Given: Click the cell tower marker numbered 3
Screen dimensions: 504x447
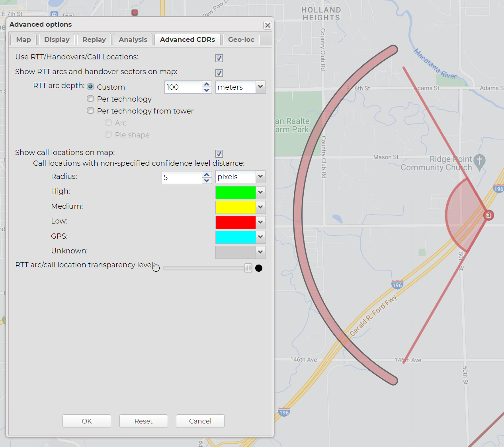Looking at the screenshot, I should click(x=488, y=215).
